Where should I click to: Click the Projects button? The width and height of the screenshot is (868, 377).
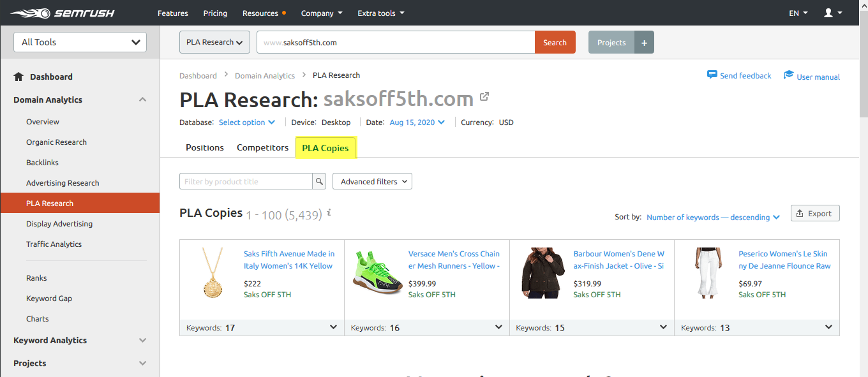pos(611,42)
